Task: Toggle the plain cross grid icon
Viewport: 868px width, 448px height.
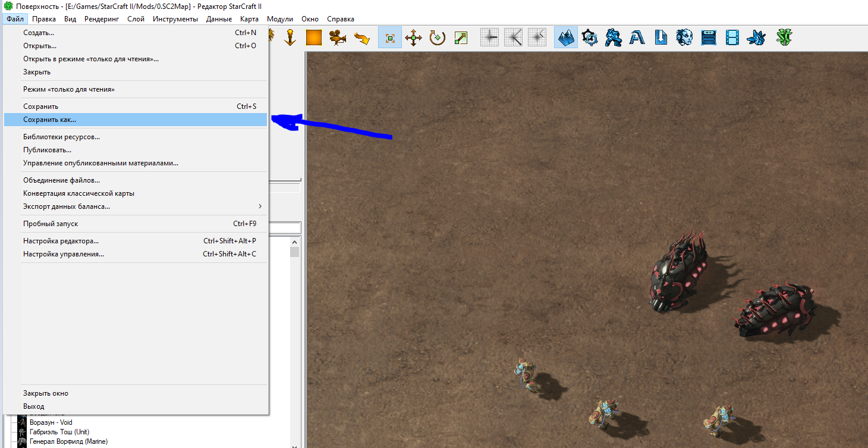Action: (x=490, y=37)
